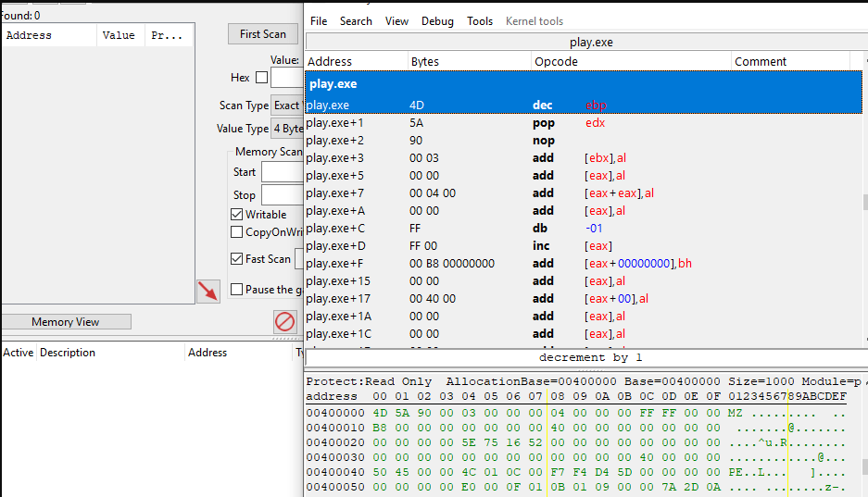Screen dimensions: 868x497
Task: Click the First Scan button
Action: tap(263, 33)
